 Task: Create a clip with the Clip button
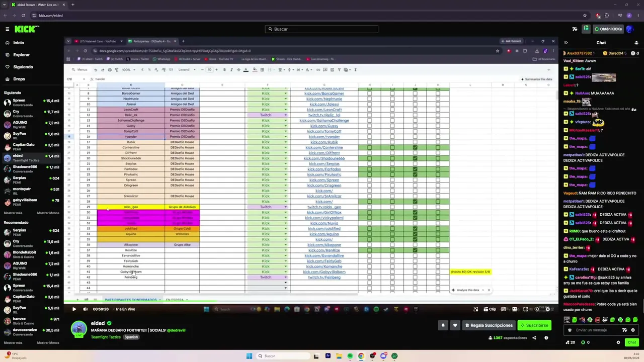pyautogui.click(x=490, y=309)
